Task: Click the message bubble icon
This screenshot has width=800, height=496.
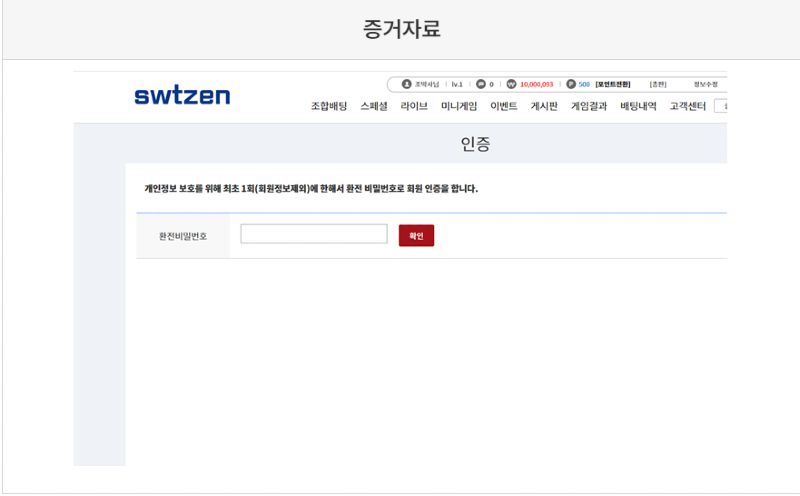Action: point(480,84)
